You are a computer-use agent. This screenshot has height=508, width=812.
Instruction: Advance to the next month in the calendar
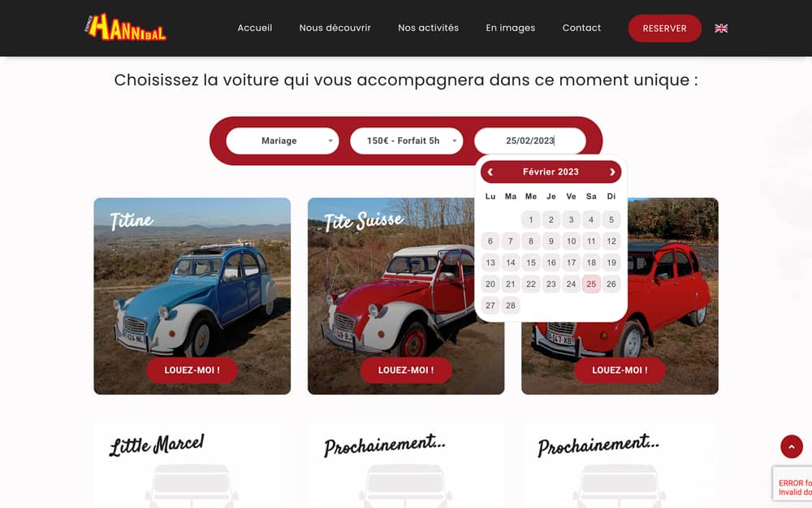(612, 172)
